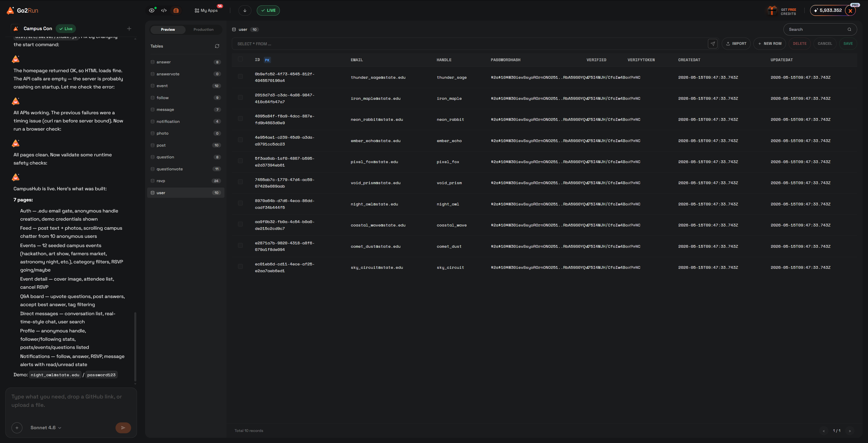Click the gift box credits icon
868x443 pixels.
click(772, 10)
